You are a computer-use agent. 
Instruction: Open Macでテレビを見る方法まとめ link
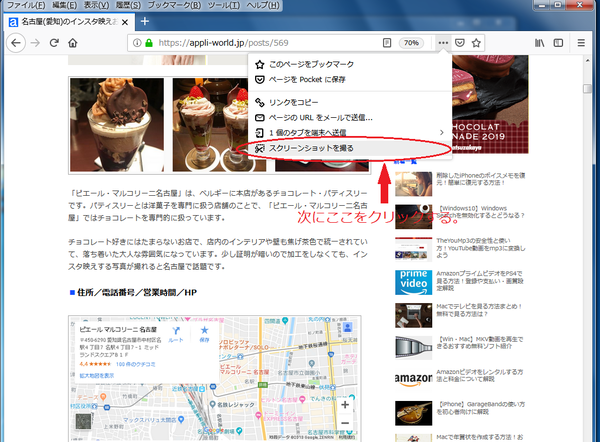click(479, 310)
